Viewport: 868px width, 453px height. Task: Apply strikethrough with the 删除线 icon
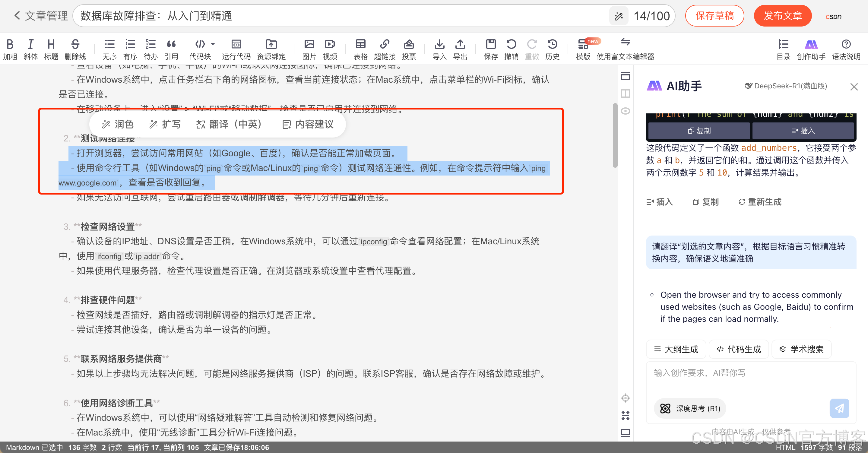75,44
